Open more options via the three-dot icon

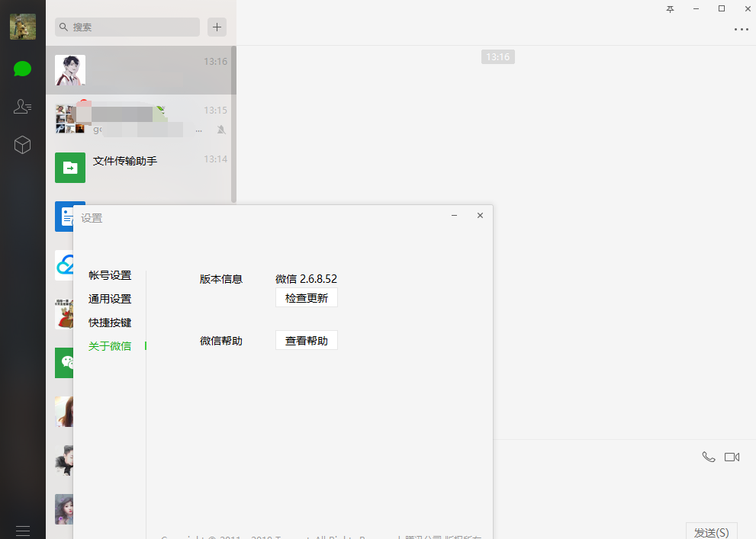[740, 29]
